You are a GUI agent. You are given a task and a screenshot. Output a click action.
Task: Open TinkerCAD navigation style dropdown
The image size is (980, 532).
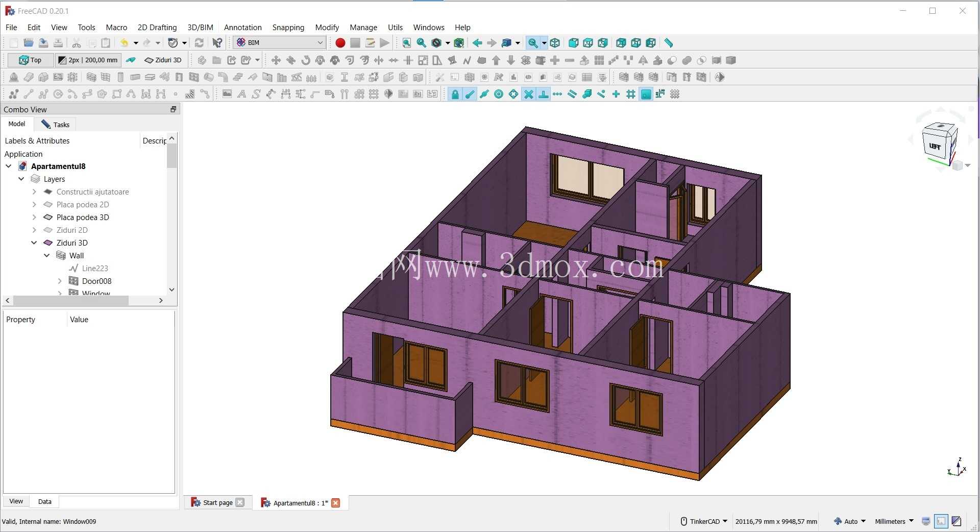pyautogui.click(x=704, y=521)
